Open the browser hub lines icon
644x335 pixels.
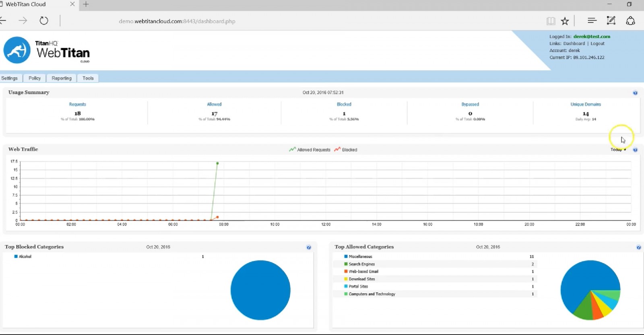pyautogui.click(x=592, y=21)
